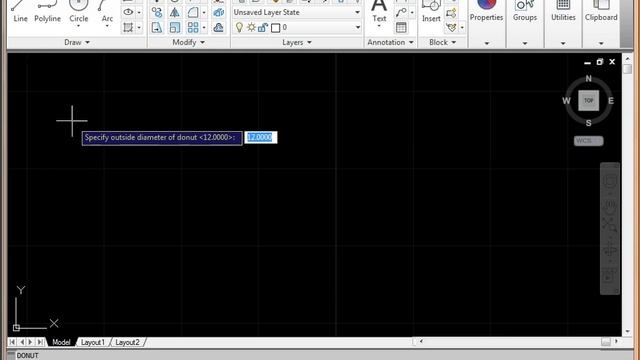Click the W direction on the ViewCube compass
The width and height of the screenshot is (640, 360).
566,100
